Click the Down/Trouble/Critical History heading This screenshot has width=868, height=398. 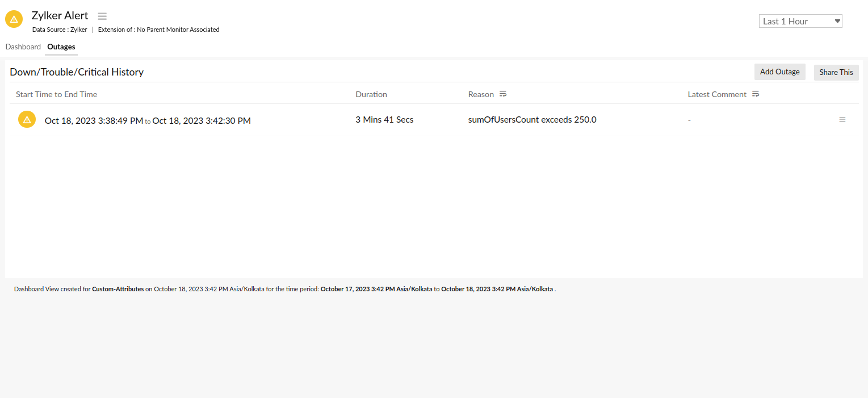coord(77,72)
